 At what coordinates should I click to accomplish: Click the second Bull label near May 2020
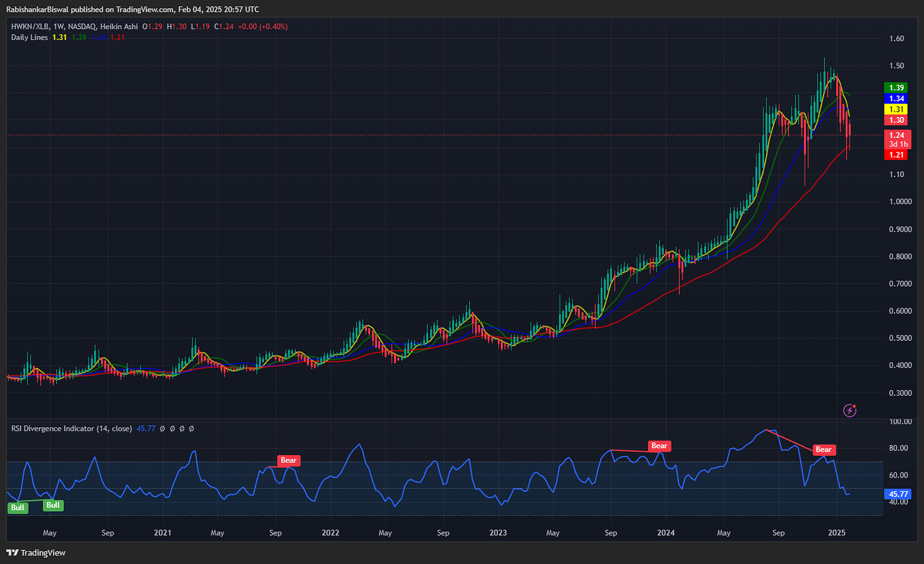[x=53, y=505]
